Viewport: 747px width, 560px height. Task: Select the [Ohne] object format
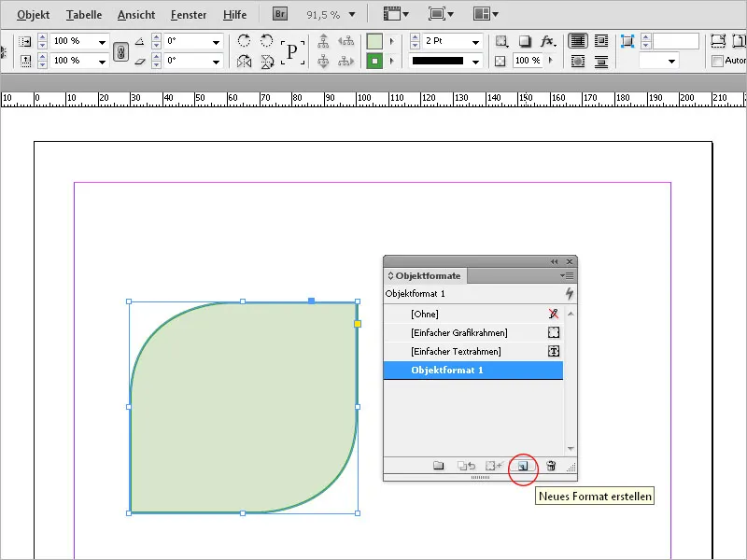point(473,314)
